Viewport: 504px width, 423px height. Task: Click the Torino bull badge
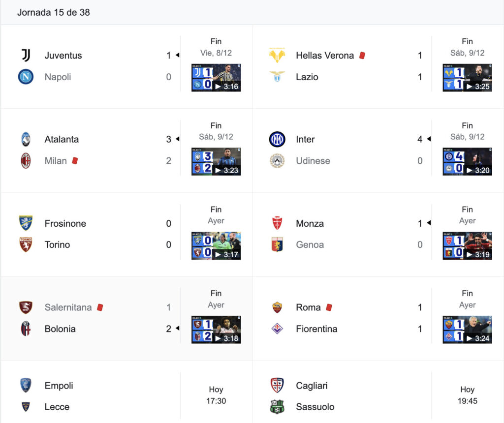click(26, 244)
